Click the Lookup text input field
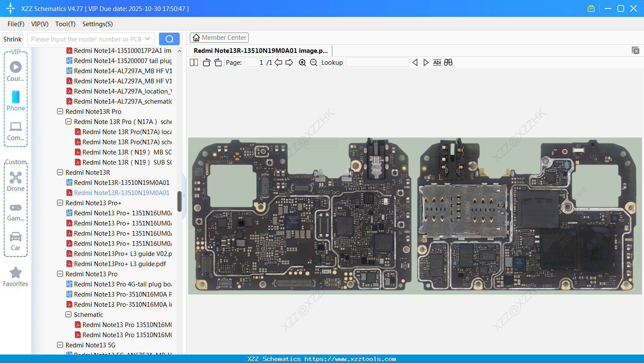Viewport: 644px width, 363px height. point(377,63)
